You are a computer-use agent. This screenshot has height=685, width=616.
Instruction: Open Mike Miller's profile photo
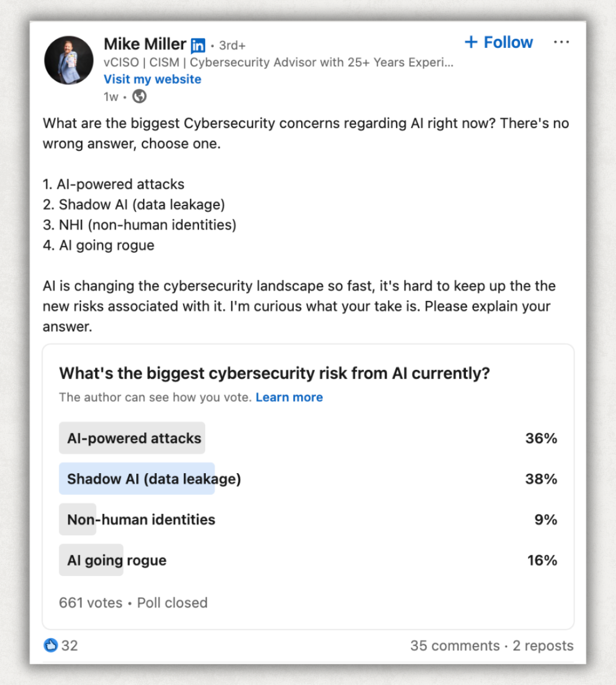pyautogui.click(x=69, y=61)
